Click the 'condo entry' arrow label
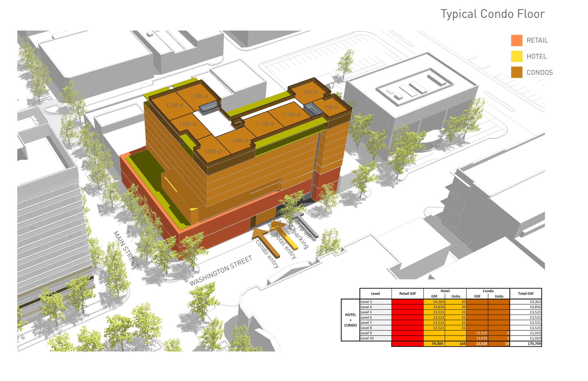 [x=267, y=254]
